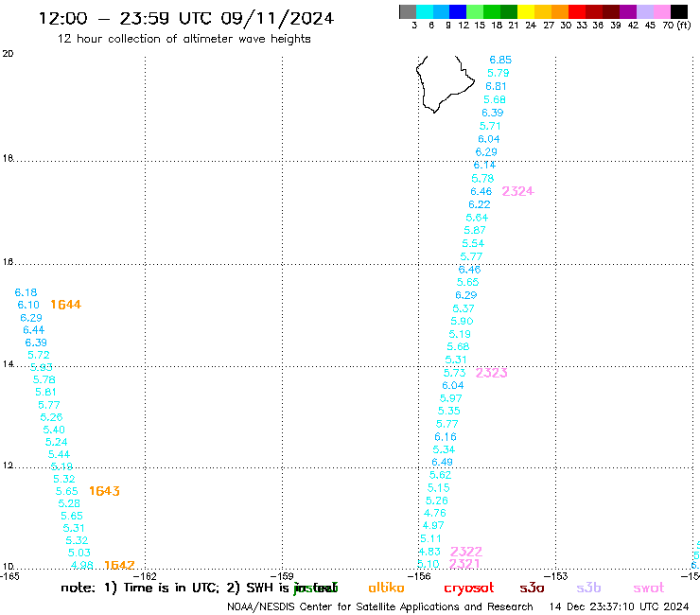Click the wave height value 5.97
The image size is (700, 615).
click(451, 398)
